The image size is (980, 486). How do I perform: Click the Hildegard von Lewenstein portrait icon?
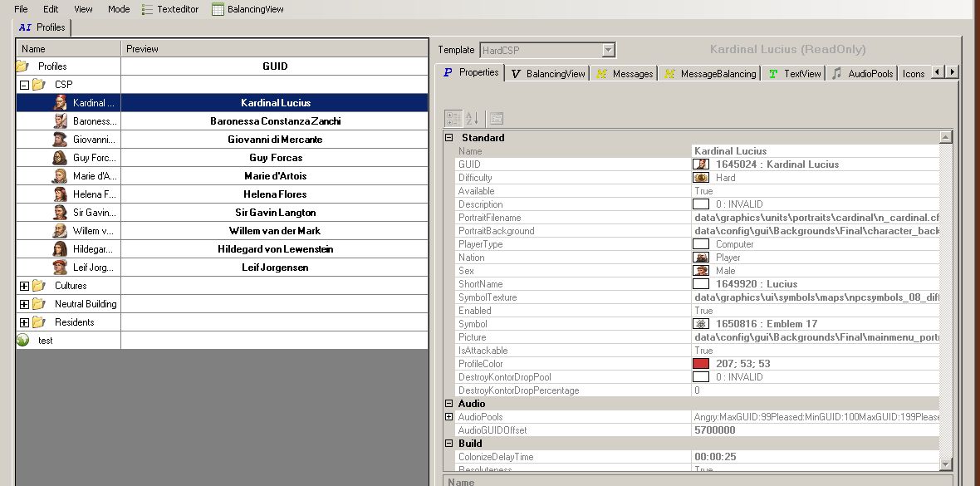(x=60, y=249)
